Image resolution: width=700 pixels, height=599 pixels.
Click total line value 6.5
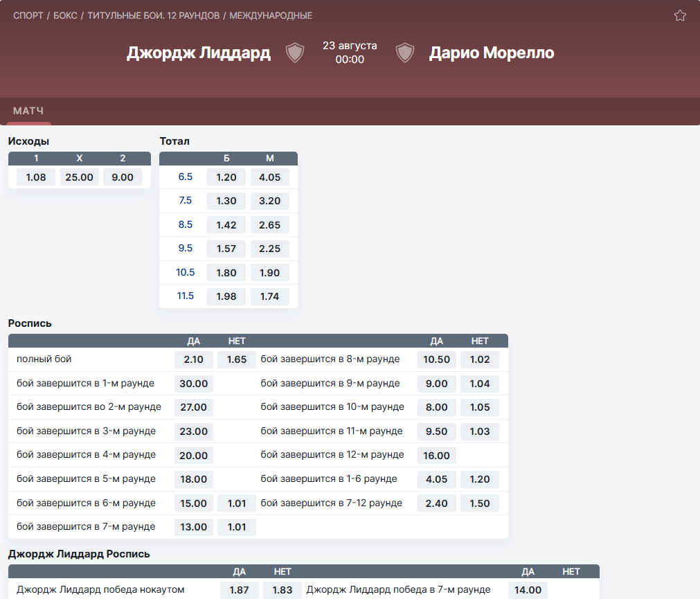pos(186,177)
